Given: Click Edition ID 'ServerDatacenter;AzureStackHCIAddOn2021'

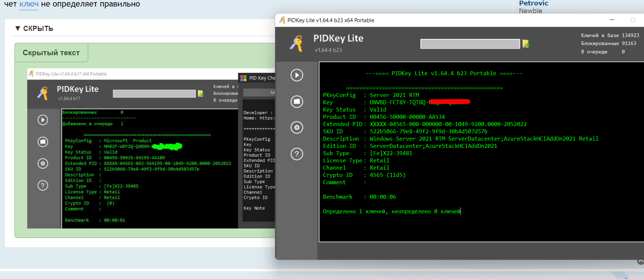Looking at the screenshot, I should 433,146.
